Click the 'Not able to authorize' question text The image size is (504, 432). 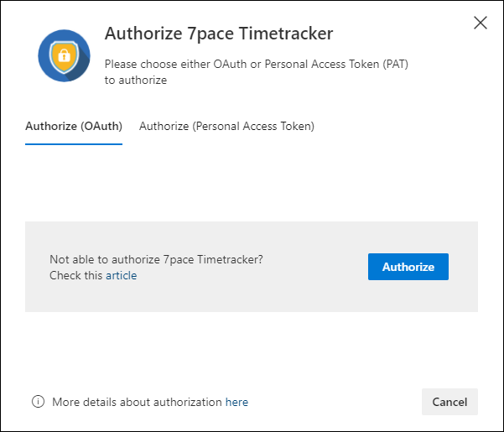(156, 259)
